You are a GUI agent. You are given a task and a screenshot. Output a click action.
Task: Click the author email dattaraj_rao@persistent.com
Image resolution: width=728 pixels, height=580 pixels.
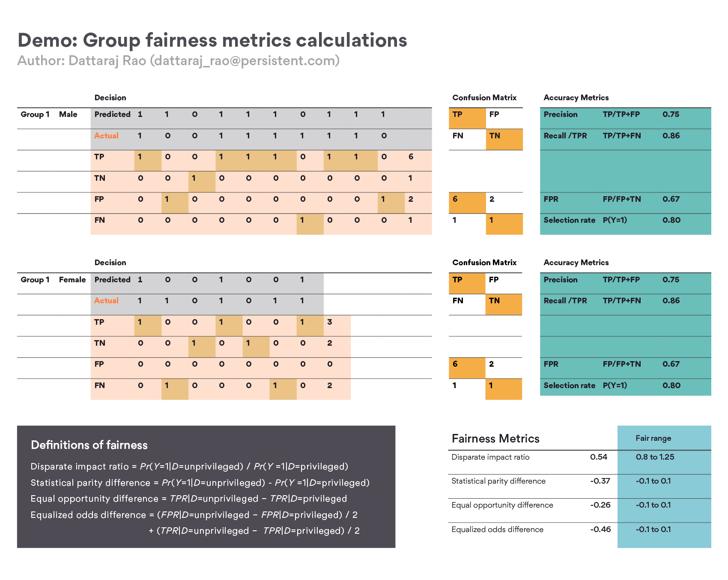245,61
